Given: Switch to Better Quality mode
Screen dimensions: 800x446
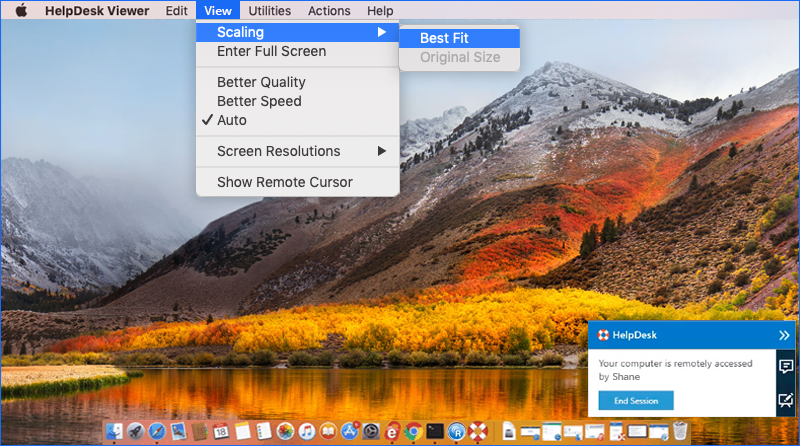Looking at the screenshot, I should tap(261, 82).
